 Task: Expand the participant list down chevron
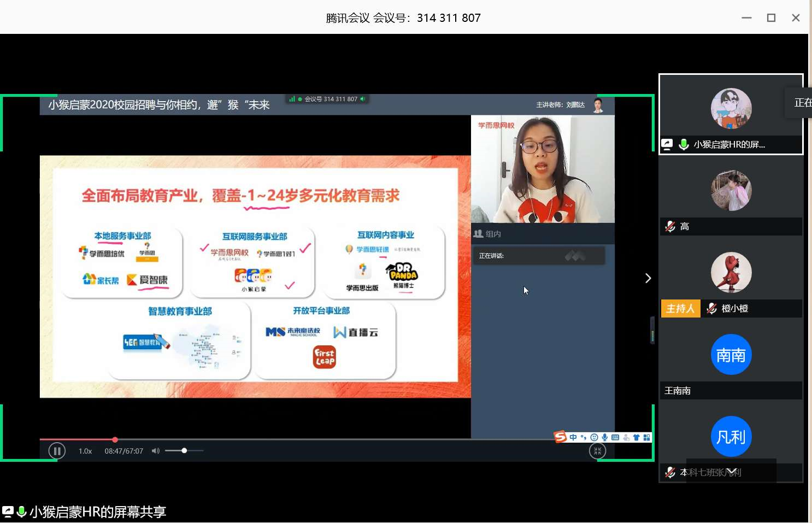(732, 471)
